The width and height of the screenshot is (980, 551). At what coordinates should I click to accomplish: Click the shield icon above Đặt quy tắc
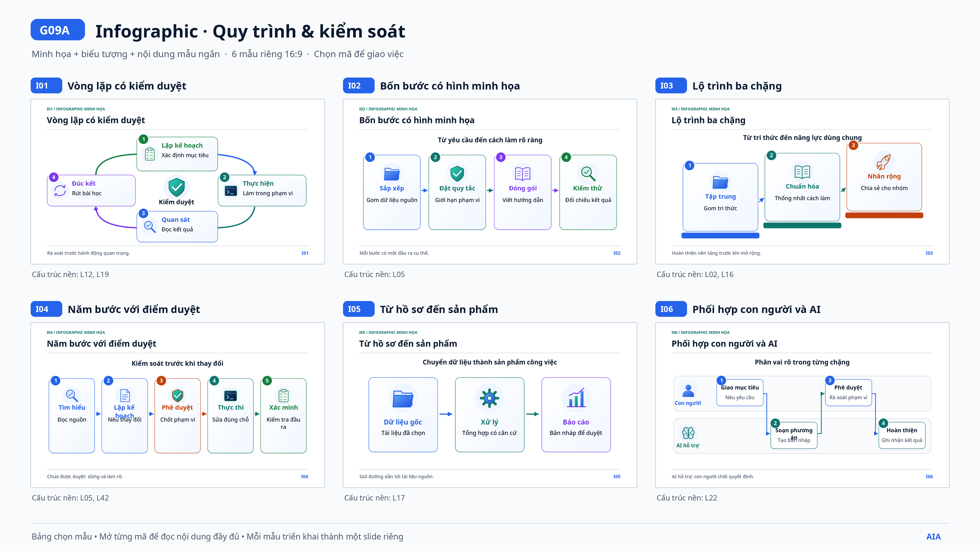point(457,174)
